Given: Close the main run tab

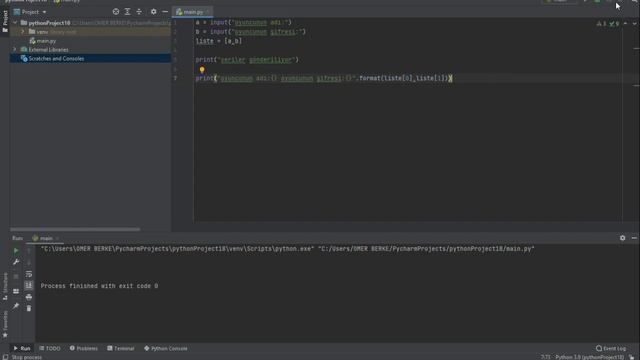Looking at the screenshot, I should tap(57, 238).
